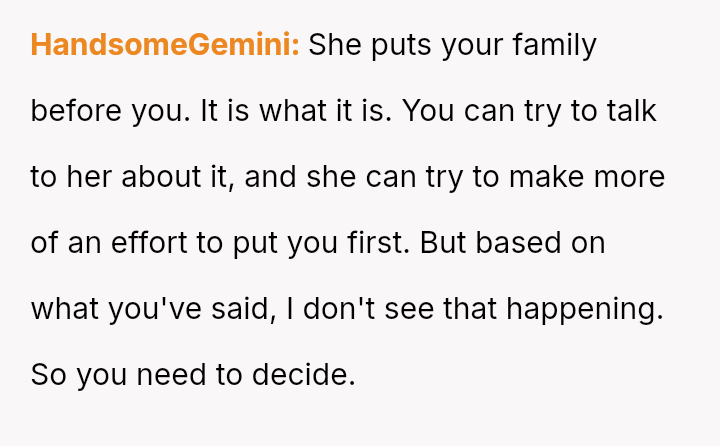
Task: Click the words "You can try to talk"
Action: [x=531, y=111]
